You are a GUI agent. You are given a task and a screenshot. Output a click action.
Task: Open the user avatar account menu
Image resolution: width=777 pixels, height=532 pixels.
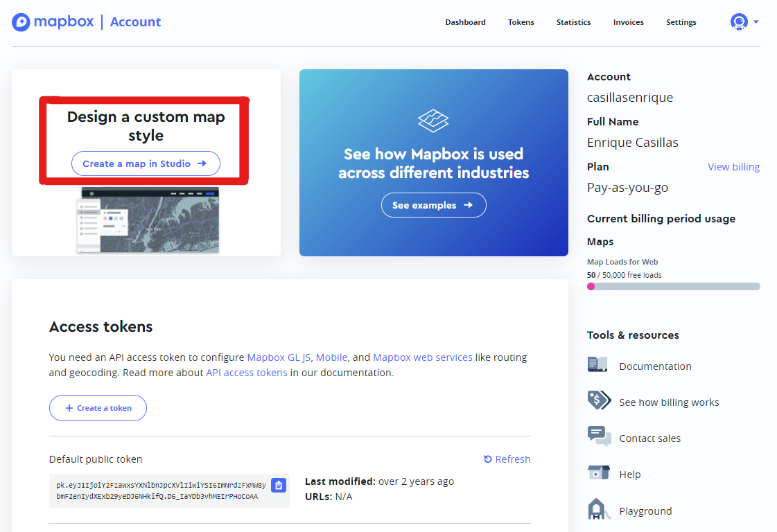[739, 22]
